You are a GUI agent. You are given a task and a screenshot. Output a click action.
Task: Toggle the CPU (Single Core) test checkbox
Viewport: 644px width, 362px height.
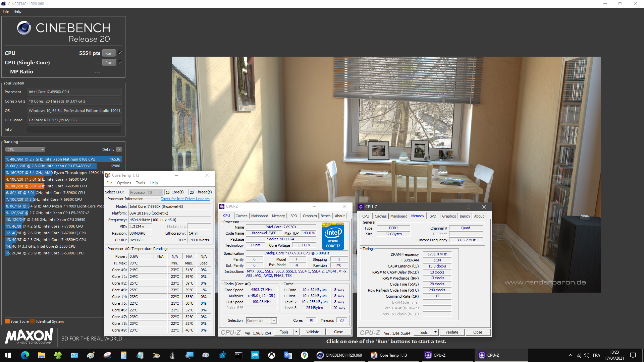[120, 62]
